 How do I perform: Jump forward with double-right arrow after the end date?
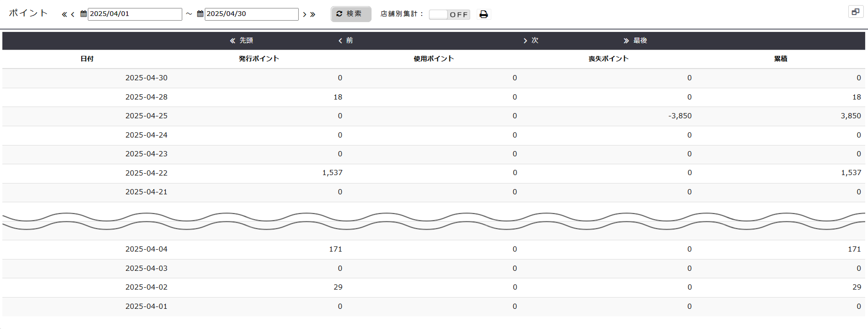point(313,15)
